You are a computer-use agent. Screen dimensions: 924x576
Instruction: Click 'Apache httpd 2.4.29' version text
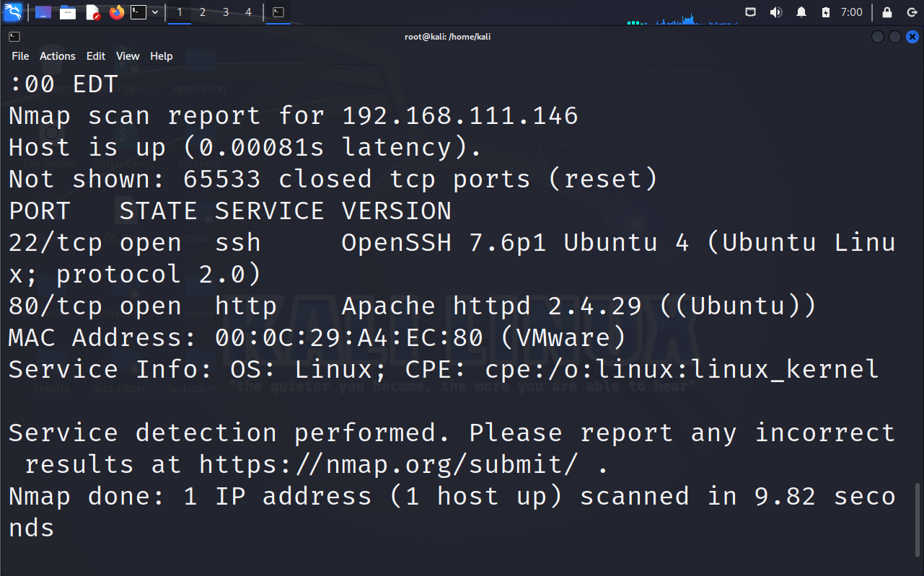(x=492, y=306)
